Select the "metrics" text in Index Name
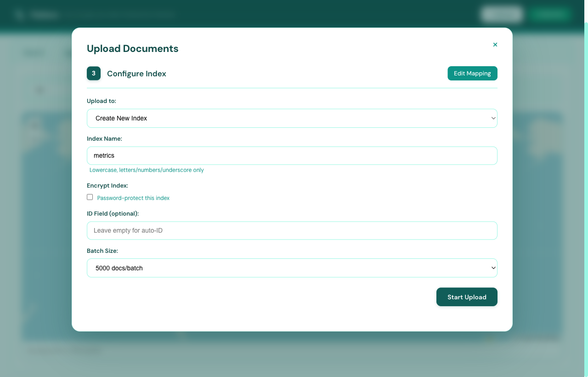The height and width of the screenshot is (377, 588). pos(104,155)
